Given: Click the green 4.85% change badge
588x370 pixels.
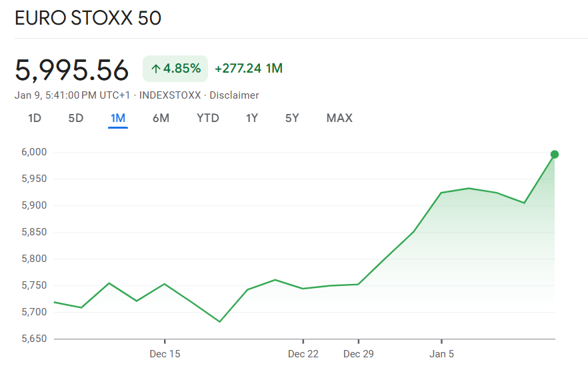Looking at the screenshot, I should point(175,69).
